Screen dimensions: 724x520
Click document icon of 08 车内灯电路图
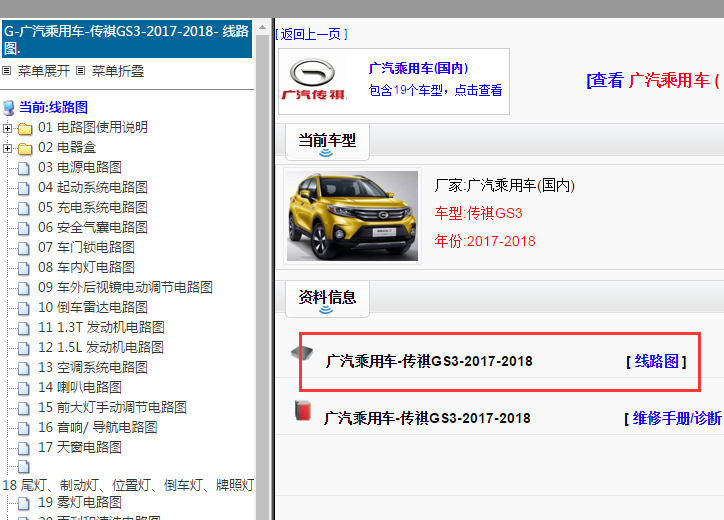tap(24, 268)
